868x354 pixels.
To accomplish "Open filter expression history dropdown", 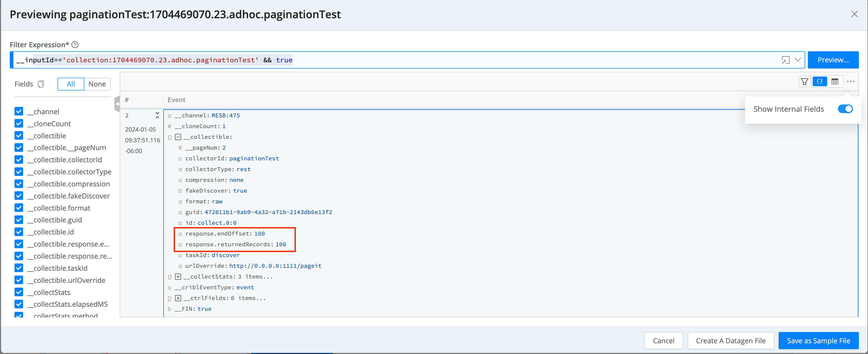I will tap(798, 60).
